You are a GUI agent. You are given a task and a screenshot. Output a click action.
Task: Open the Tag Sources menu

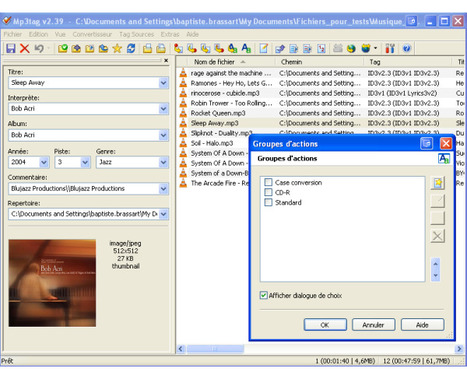[137, 34]
